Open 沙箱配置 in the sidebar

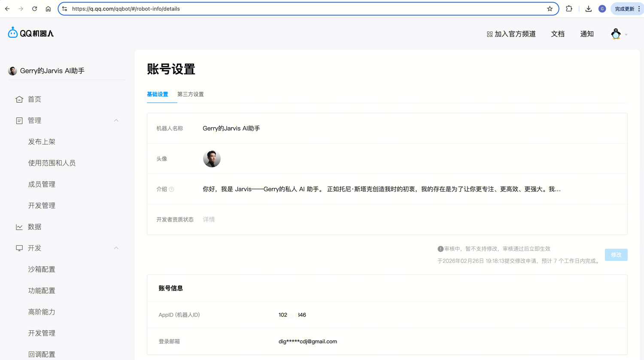click(42, 269)
